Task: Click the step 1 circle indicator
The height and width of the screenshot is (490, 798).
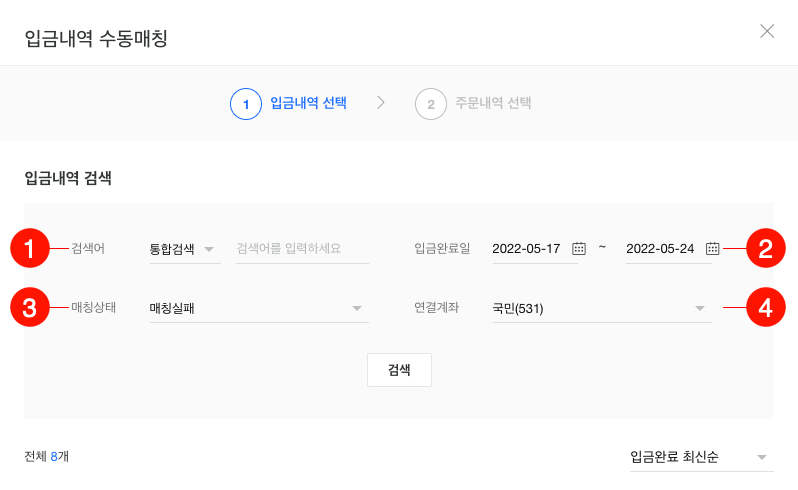Action: [245, 104]
